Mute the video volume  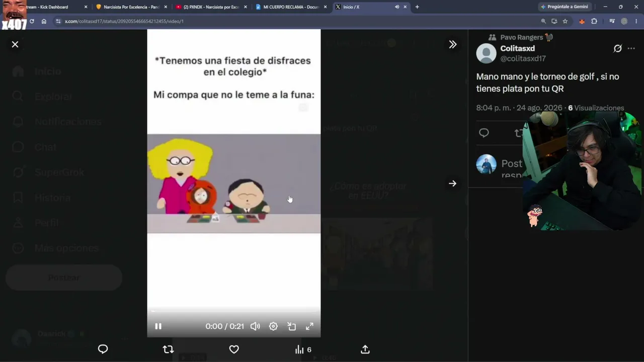point(255,326)
